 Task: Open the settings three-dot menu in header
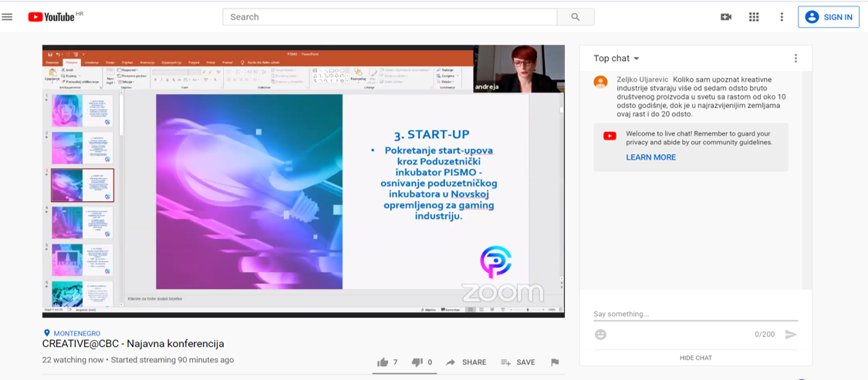(x=782, y=17)
